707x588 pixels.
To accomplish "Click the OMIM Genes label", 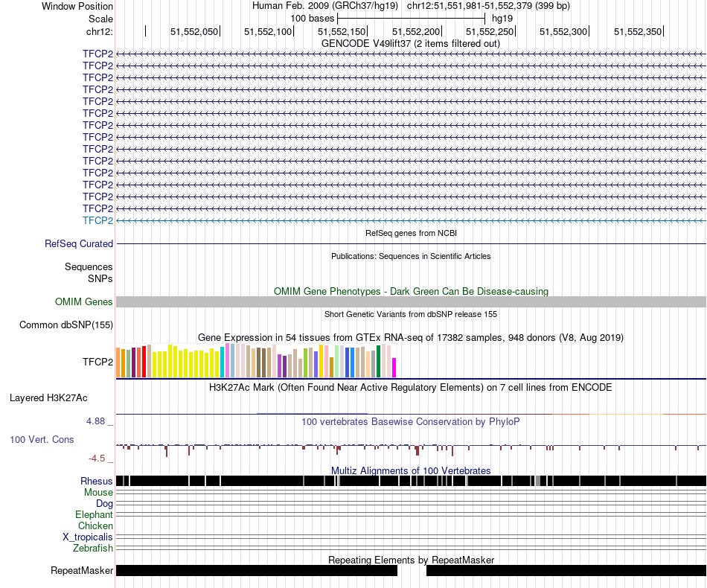I will coord(84,301).
